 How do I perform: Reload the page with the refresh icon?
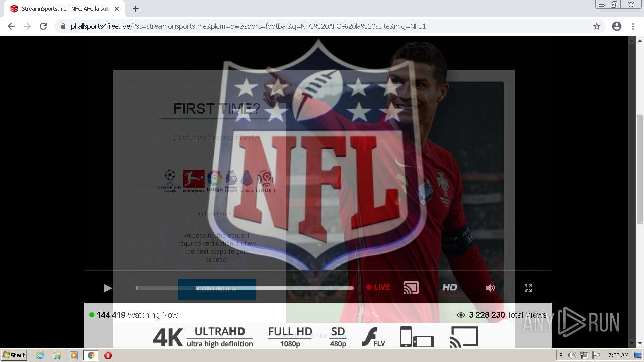pyautogui.click(x=43, y=26)
